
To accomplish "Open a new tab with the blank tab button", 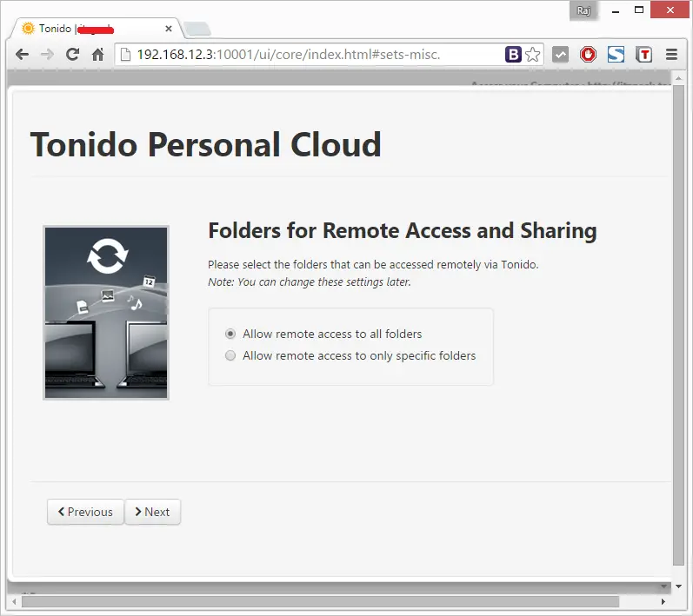I will click(197, 30).
